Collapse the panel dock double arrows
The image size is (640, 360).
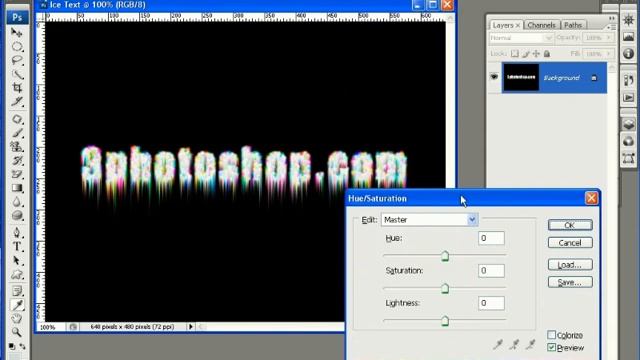click(x=611, y=18)
